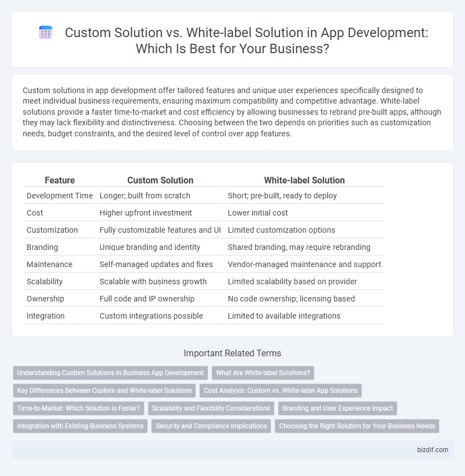Open 'Time-to-Market: Which Solution Is Faster?' tag

[x=79, y=408]
